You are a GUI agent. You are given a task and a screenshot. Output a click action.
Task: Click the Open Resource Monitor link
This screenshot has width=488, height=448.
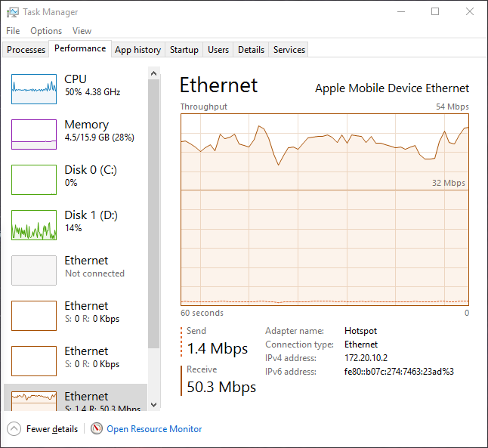click(x=154, y=429)
